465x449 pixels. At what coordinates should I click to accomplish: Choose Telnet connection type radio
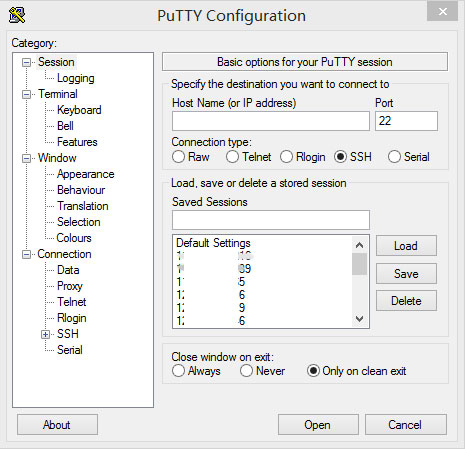point(232,157)
